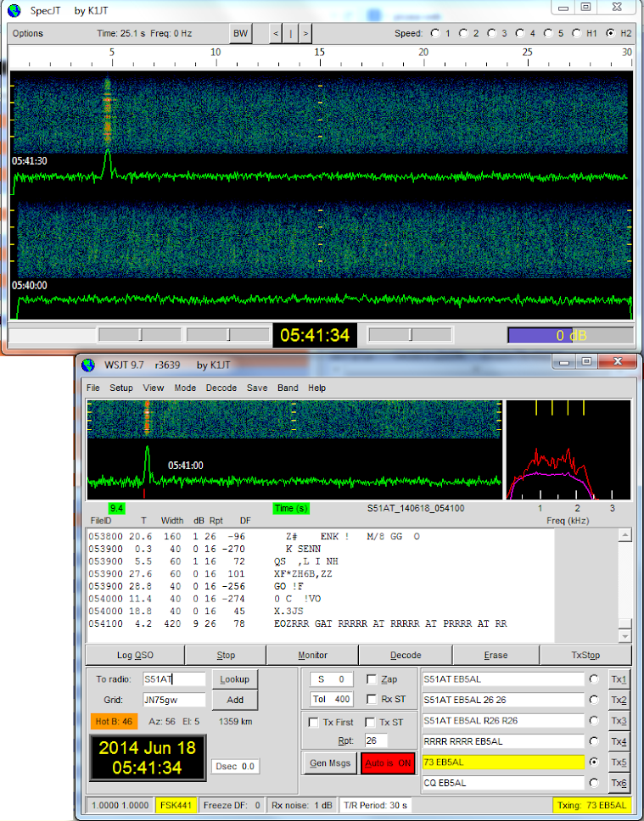This screenshot has height=821, width=644.
Task: Click the Grid locator input field
Action: [174, 700]
